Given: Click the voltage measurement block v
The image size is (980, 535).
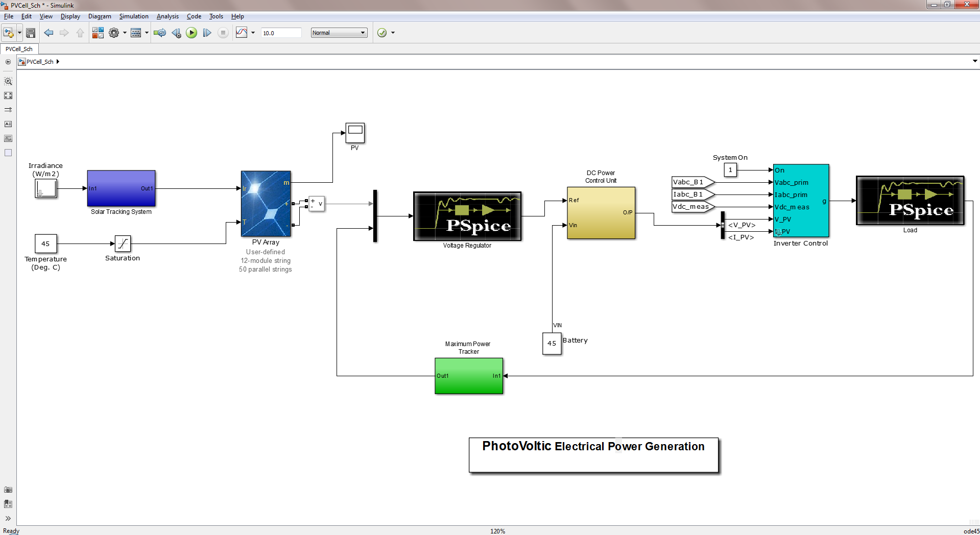Looking at the screenshot, I should [317, 204].
